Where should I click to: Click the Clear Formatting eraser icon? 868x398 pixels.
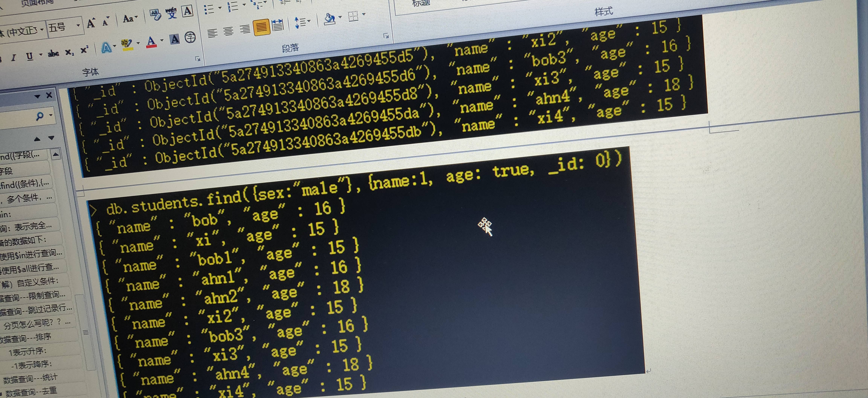tap(155, 15)
